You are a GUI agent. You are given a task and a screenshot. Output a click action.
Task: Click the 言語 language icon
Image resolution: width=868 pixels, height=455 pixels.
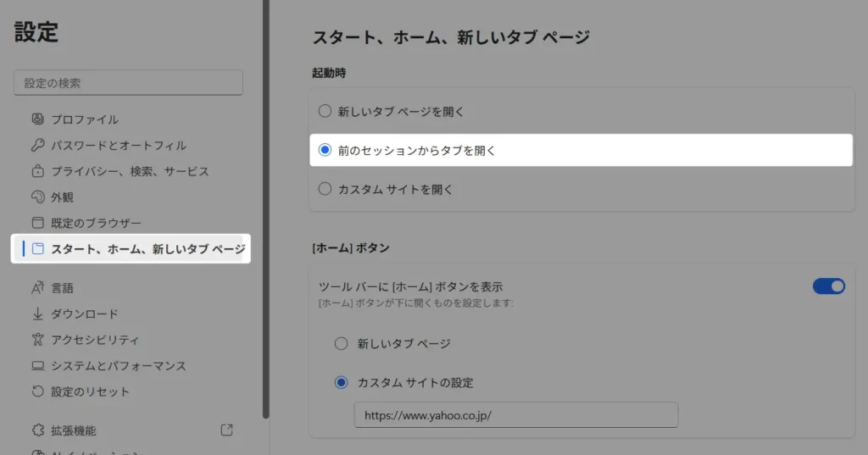click(37, 288)
